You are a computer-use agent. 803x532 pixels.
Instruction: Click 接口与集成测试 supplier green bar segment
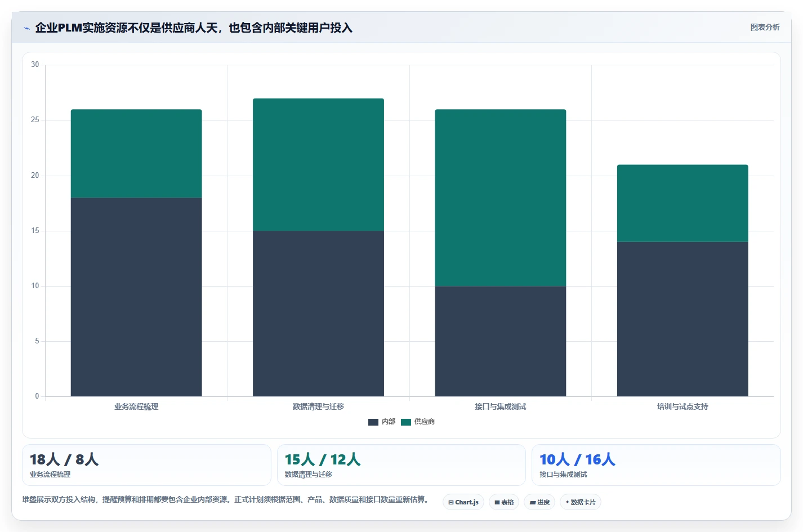(x=501, y=198)
